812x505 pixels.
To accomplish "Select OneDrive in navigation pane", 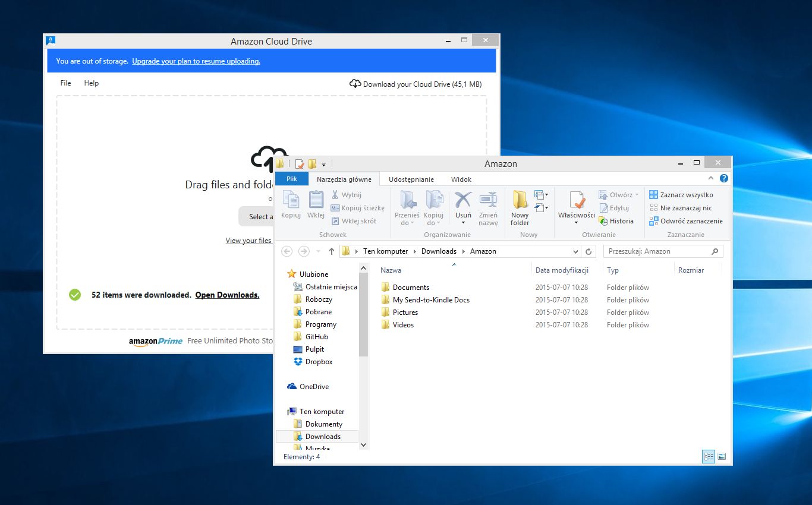I will coord(314,387).
